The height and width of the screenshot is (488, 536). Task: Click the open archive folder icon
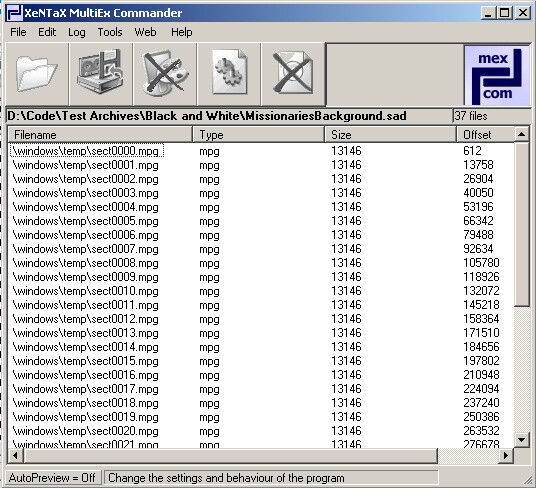[x=37, y=74]
